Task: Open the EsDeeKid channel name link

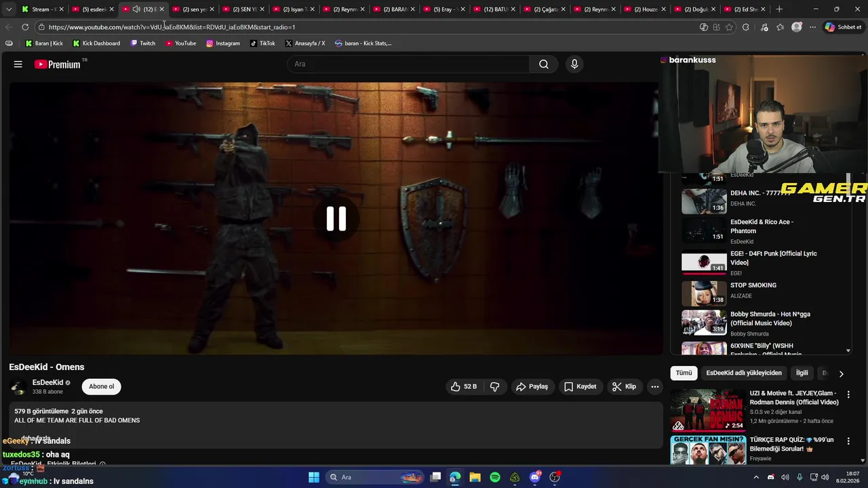Action: (47, 382)
